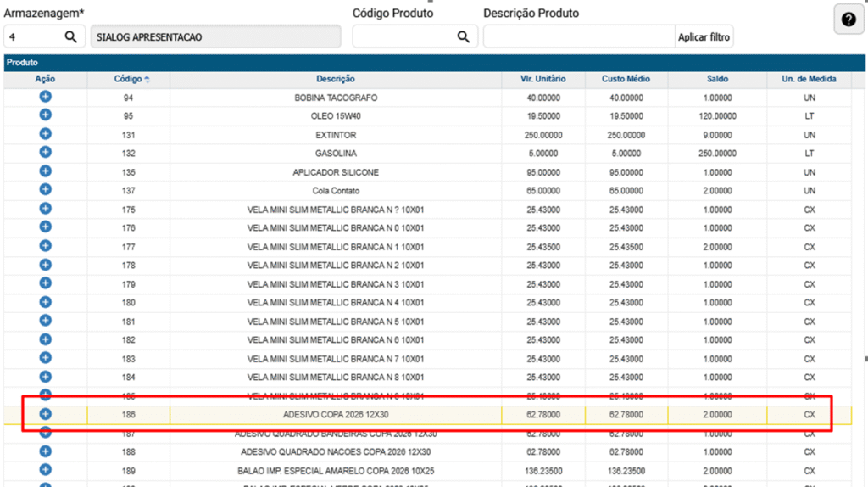Click plus icon for code 180 row
The height and width of the screenshot is (487, 868).
tap(45, 302)
